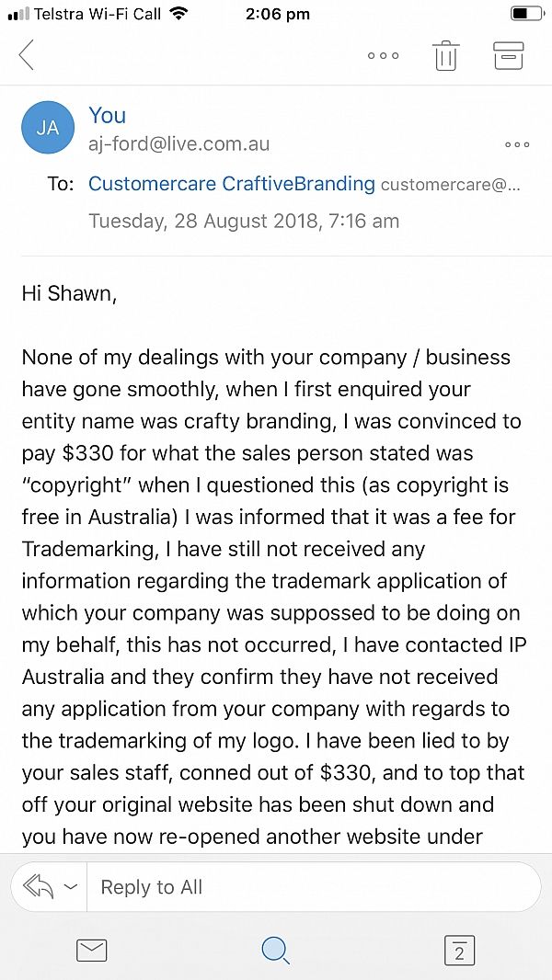Open the Calendar tab showing 2

[459, 951]
